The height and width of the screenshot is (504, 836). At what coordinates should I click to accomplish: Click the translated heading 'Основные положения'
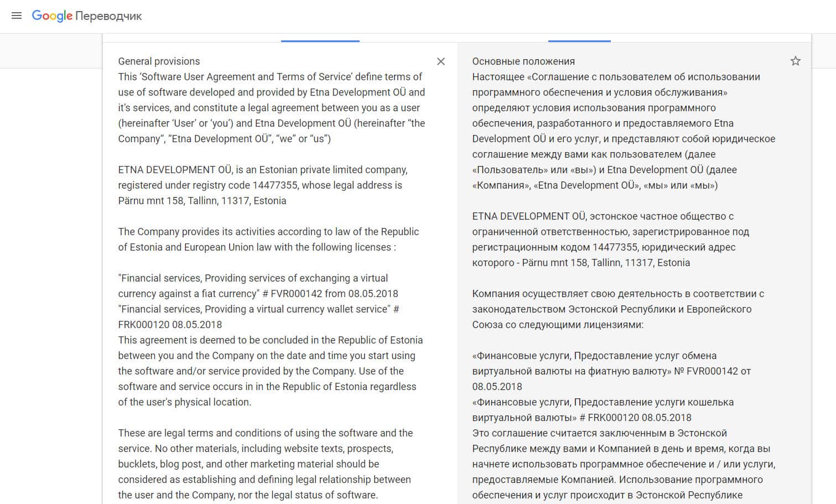[523, 61]
